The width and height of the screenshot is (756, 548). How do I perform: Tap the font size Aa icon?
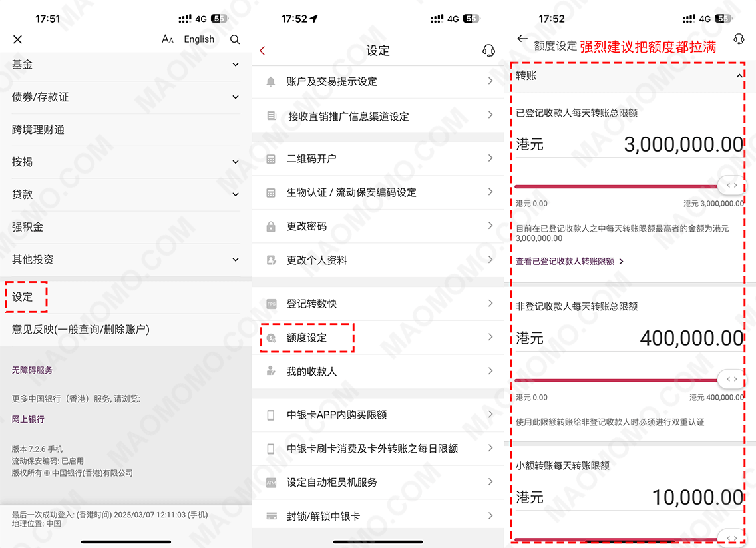point(168,39)
